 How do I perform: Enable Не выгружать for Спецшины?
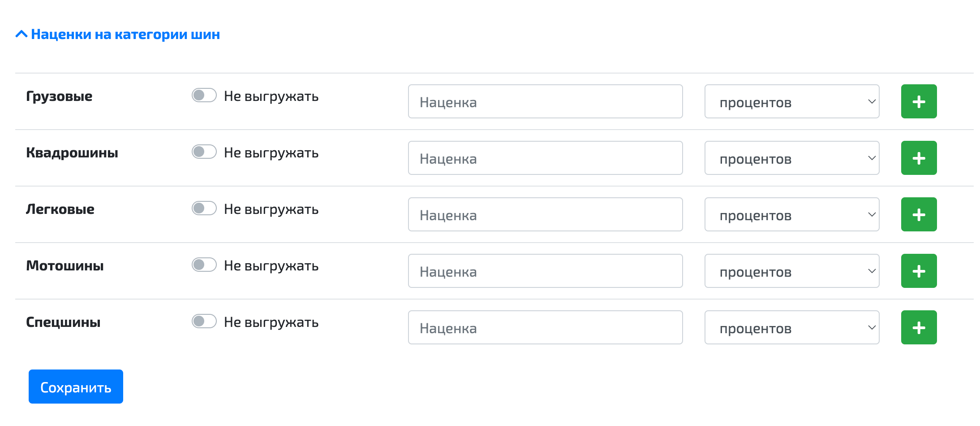pyautogui.click(x=204, y=322)
